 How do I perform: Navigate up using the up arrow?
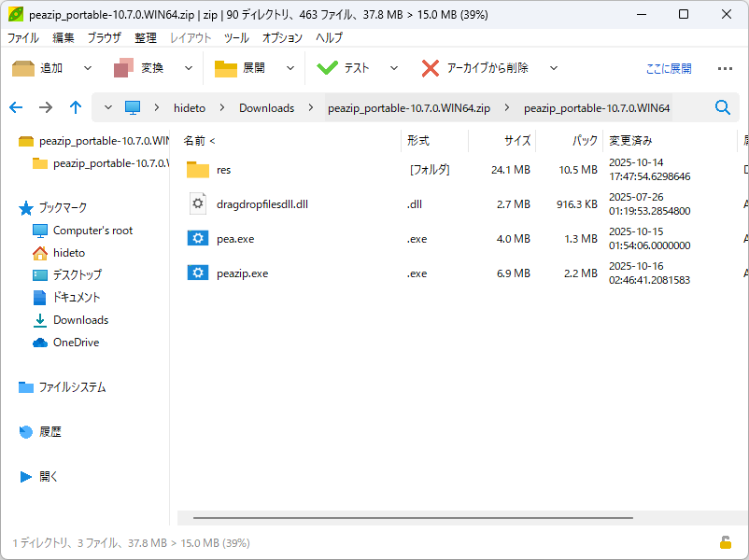coord(76,107)
